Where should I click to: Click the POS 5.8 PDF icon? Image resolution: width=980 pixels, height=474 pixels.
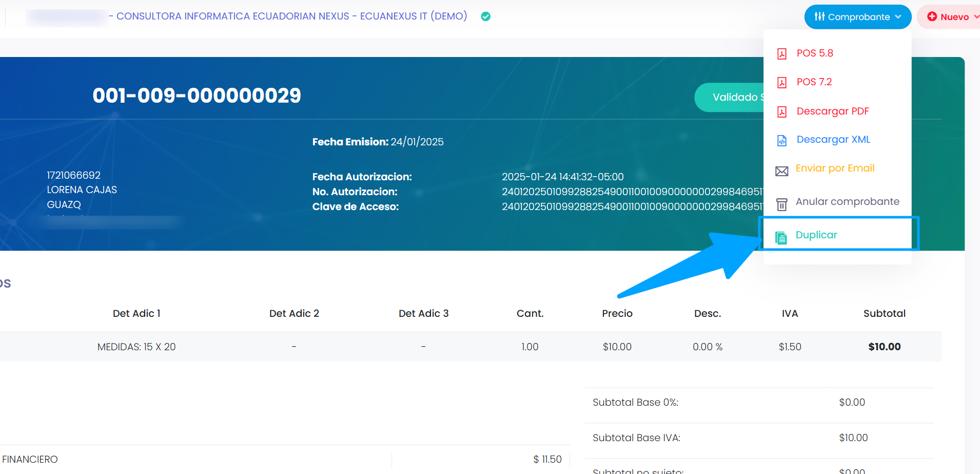(781, 54)
